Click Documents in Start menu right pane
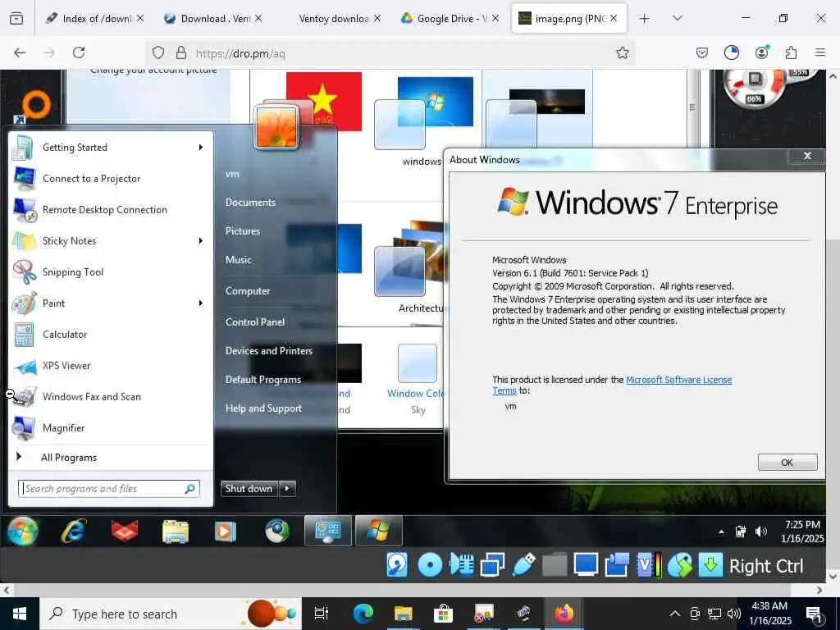The image size is (840, 630). pyautogui.click(x=250, y=203)
